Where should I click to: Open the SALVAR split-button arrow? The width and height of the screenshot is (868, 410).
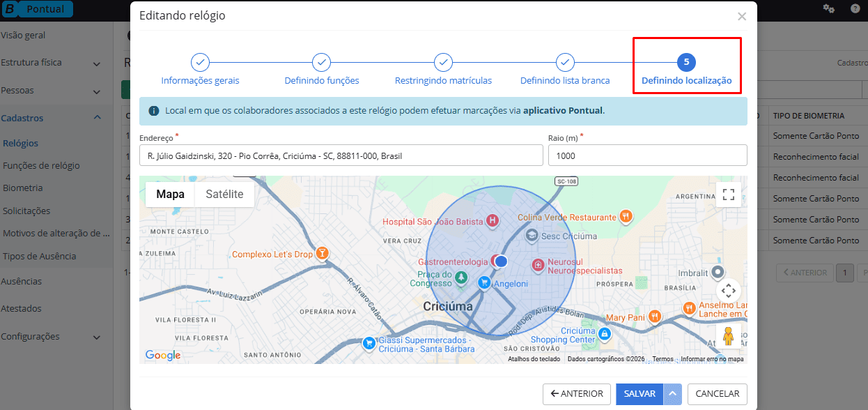[x=672, y=394]
